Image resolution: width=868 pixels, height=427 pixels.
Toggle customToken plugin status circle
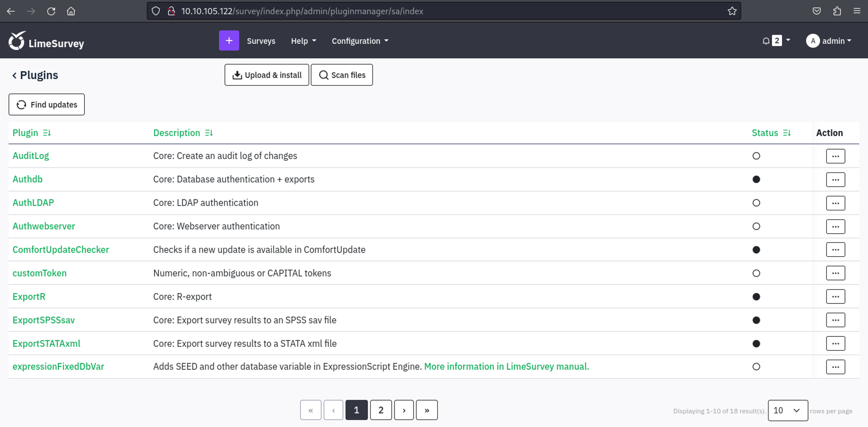coord(756,274)
